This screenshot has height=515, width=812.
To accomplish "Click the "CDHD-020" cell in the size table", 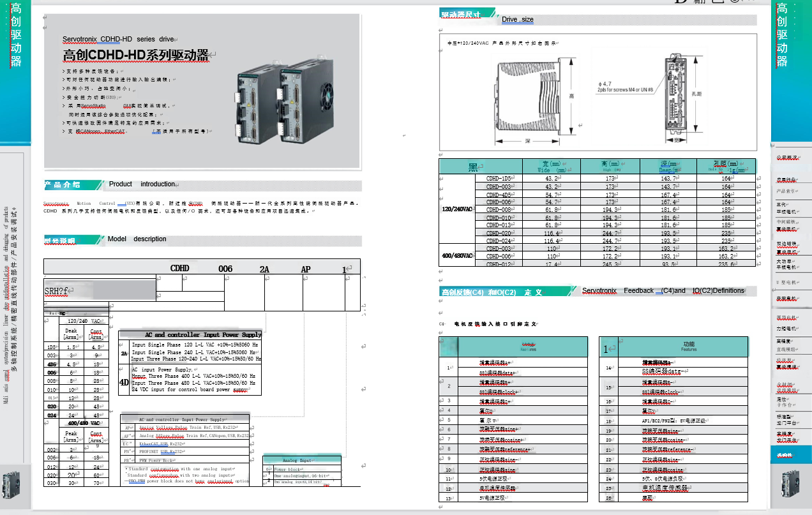I will click(499, 234).
